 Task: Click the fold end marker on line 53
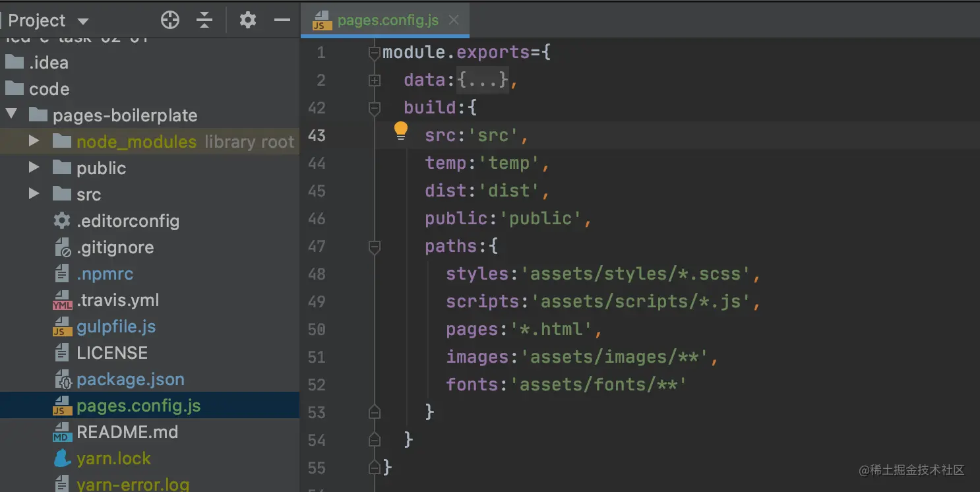pos(375,412)
